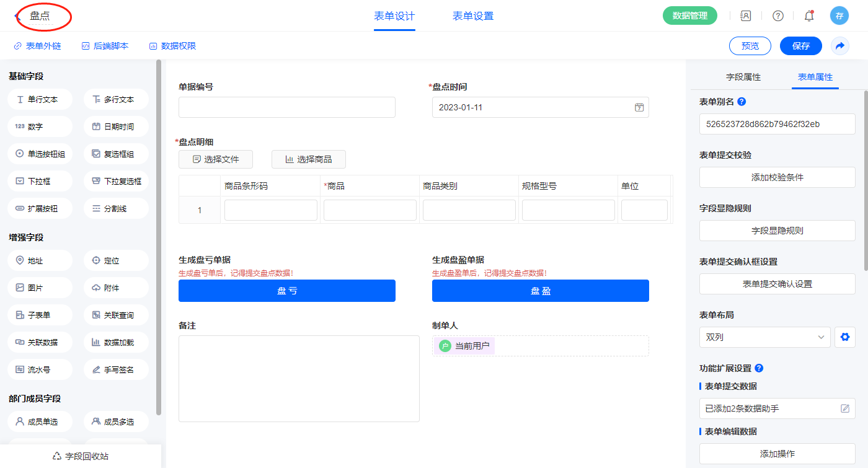Image resolution: width=868 pixels, height=468 pixels.
Task: Click the help question mark icon in header
Action: pos(777,16)
